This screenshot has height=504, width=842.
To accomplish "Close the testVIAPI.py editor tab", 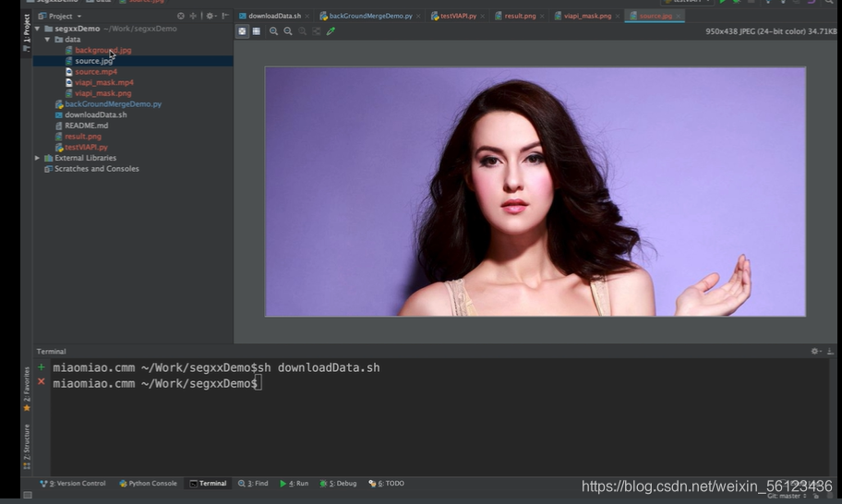I will click(x=482, y=16).
